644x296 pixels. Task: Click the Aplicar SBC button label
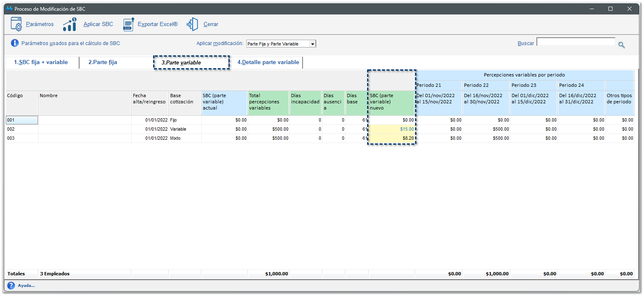98,24
